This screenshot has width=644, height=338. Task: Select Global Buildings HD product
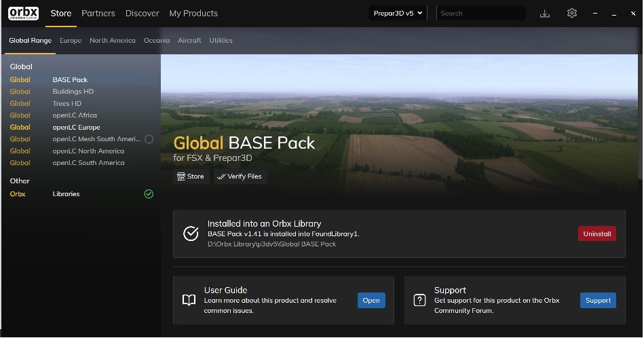pos(81,92)
